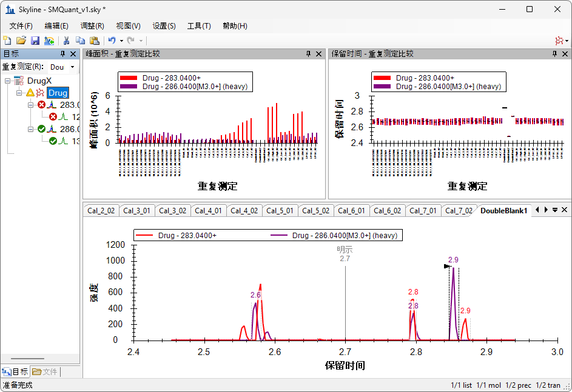
Task: Open the 视图(V) menu
Action: (128, 26)
